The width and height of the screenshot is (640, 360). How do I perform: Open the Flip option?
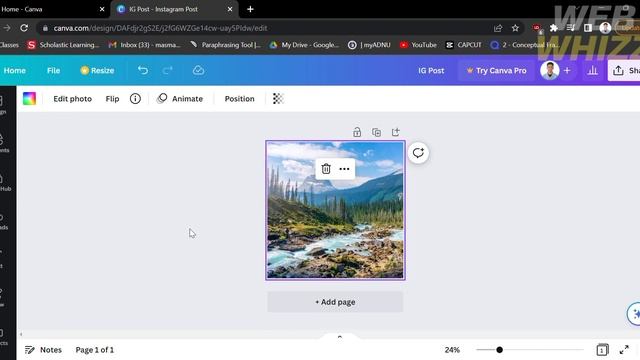coord(112,99)
